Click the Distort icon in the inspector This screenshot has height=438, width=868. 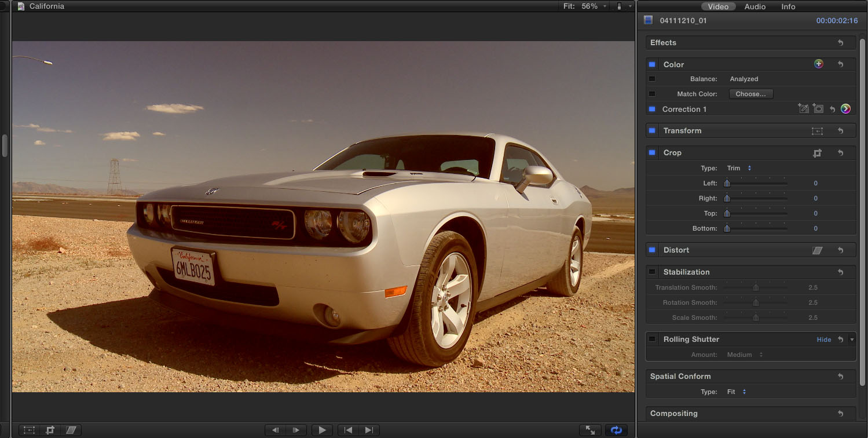click(817, 250)
